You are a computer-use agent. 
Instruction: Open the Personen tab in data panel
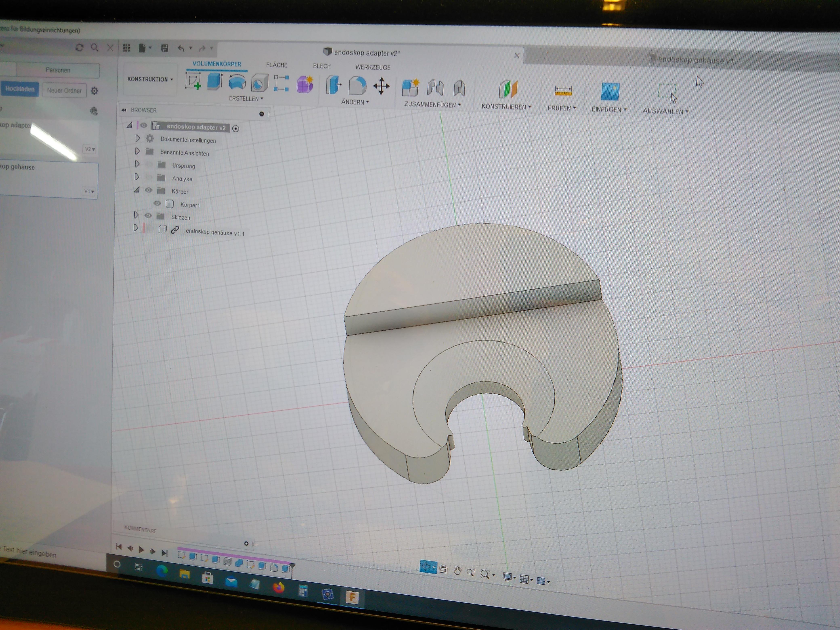58,70
